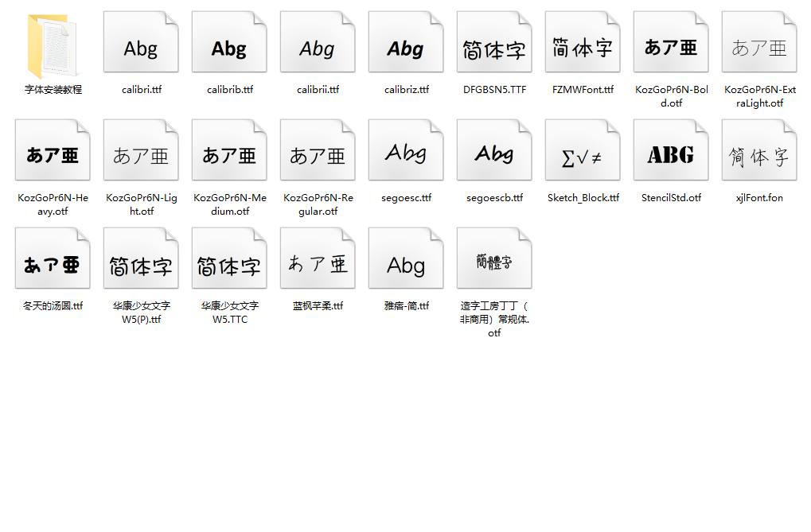The image size is (811, 532).
Task: Choose the 华康少女文字W5.TTC font icon
Action: (x=230, y=258)
